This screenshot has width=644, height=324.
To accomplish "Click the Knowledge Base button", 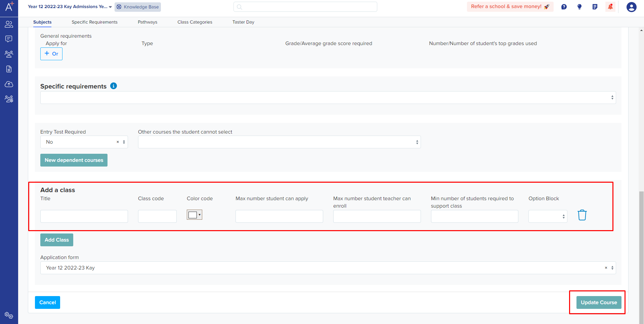I will coord(138,7).
